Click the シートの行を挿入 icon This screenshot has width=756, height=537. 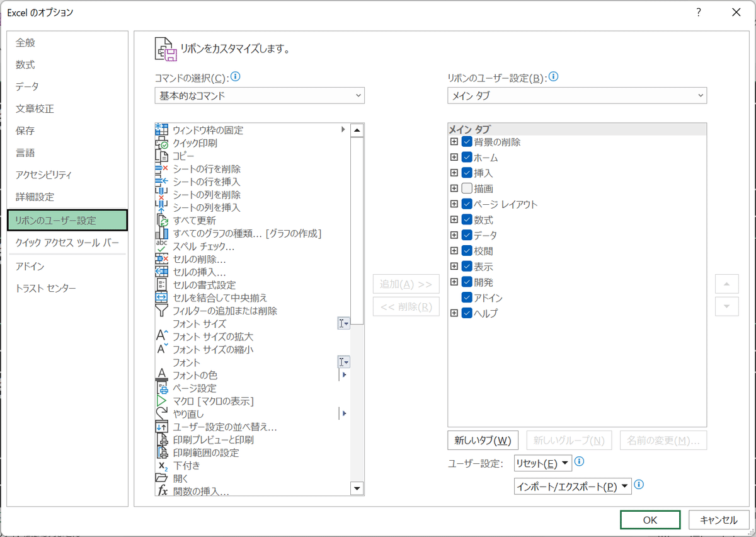pos(161,182)
